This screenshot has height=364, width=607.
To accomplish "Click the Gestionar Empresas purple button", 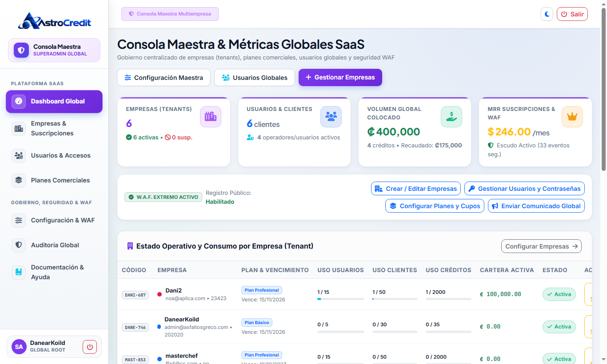I will coord(340,77).
